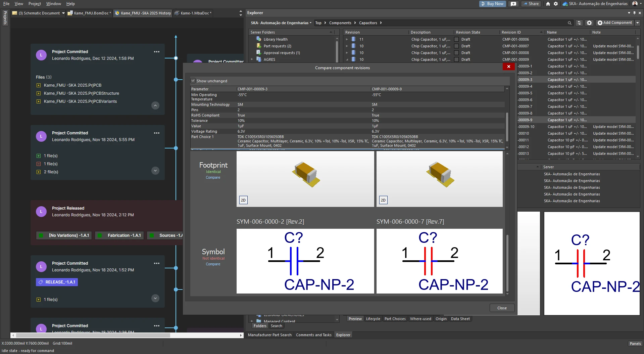644x354 pixels.
Task: Open three-dot menu on Nov 18 1:52 PM commit
Action: point(157,263)
